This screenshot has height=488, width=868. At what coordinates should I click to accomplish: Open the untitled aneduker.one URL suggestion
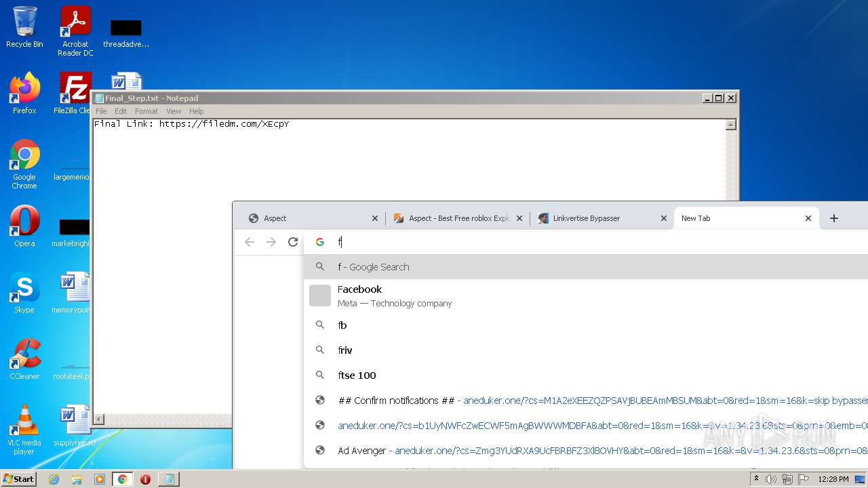586,426
